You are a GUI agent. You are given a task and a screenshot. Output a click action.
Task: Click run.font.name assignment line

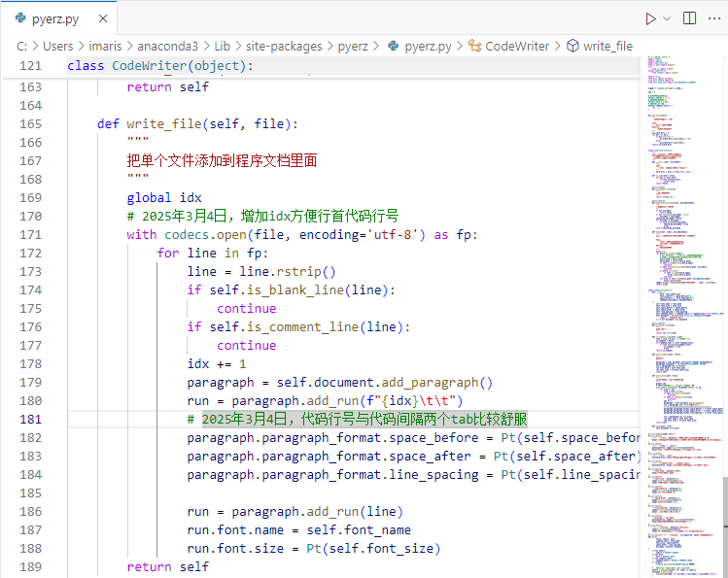click(x=298, y=529)
